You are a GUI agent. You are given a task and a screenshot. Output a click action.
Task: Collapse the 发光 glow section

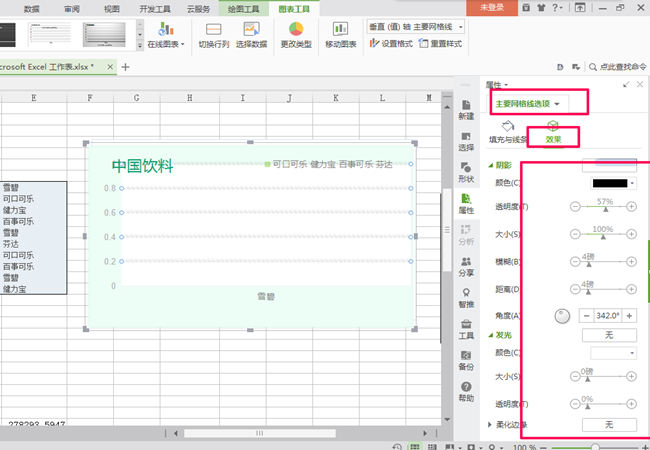[491, 335]
